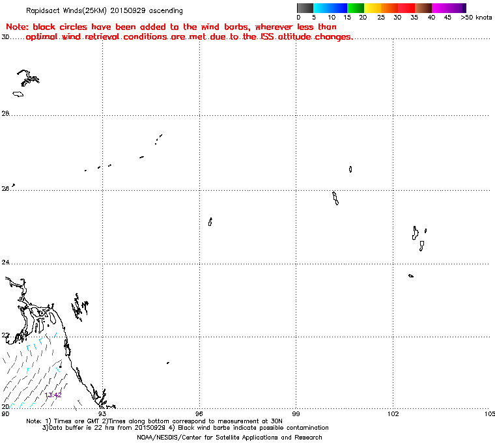The width and height of the screenshot is (495, 448).
Task: Click the 'Times are GMT' footnote line
Action: click(x=154, y=421)
